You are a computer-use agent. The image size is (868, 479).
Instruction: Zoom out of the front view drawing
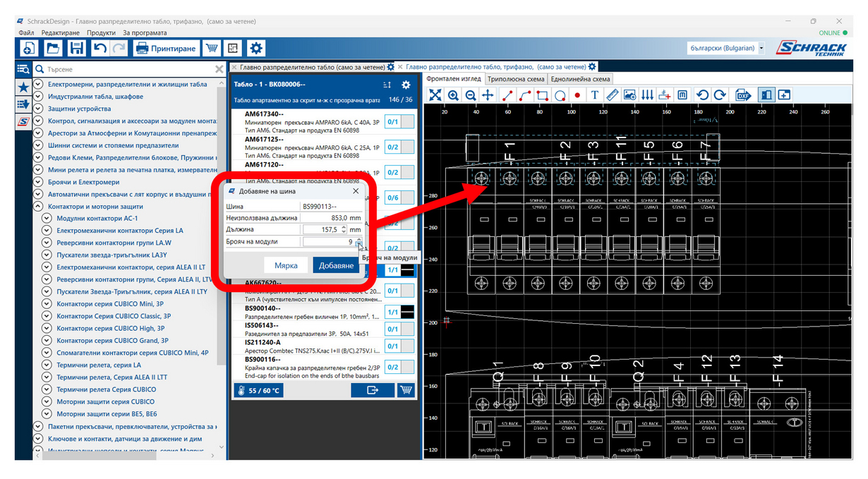(471, 95)
